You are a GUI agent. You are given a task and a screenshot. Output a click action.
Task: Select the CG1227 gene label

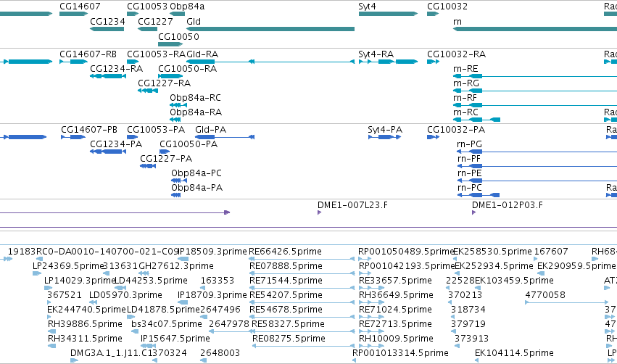coord(155,22)
